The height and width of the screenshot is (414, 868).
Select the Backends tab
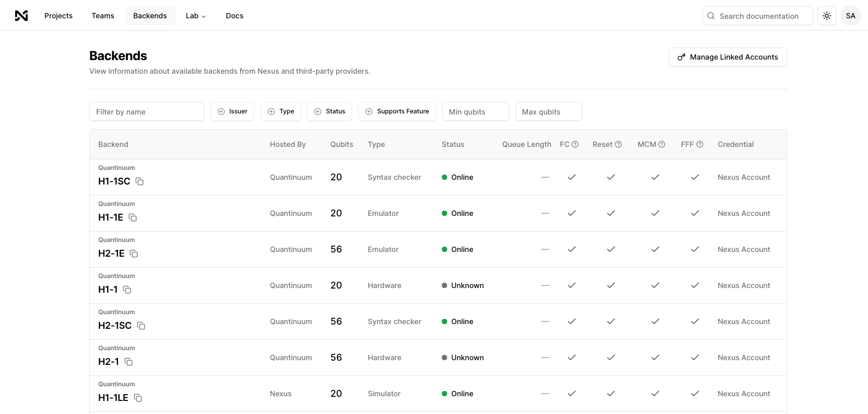150,16
